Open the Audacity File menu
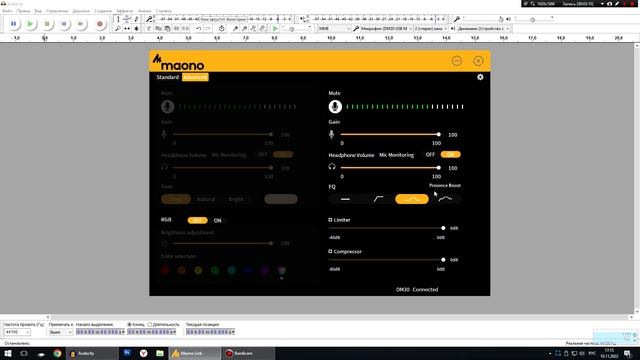The width and height of the screenshot is (640, 360). click(x=7, y=11)
